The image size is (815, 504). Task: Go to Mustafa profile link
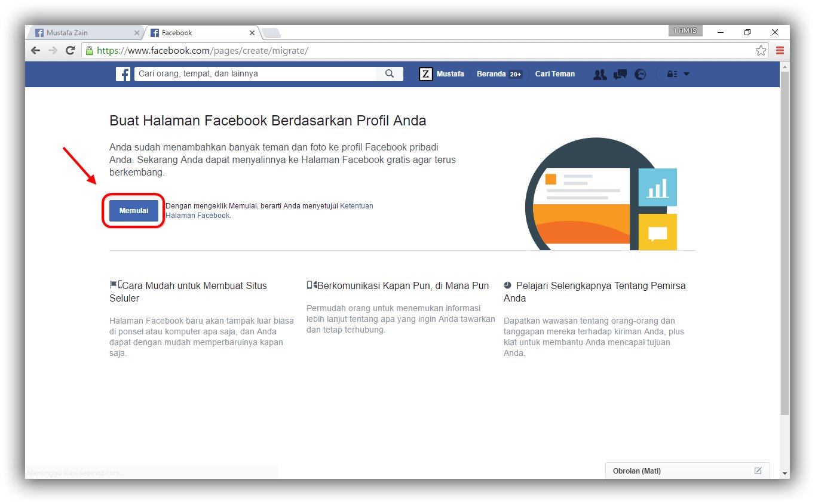click(450, 74)
